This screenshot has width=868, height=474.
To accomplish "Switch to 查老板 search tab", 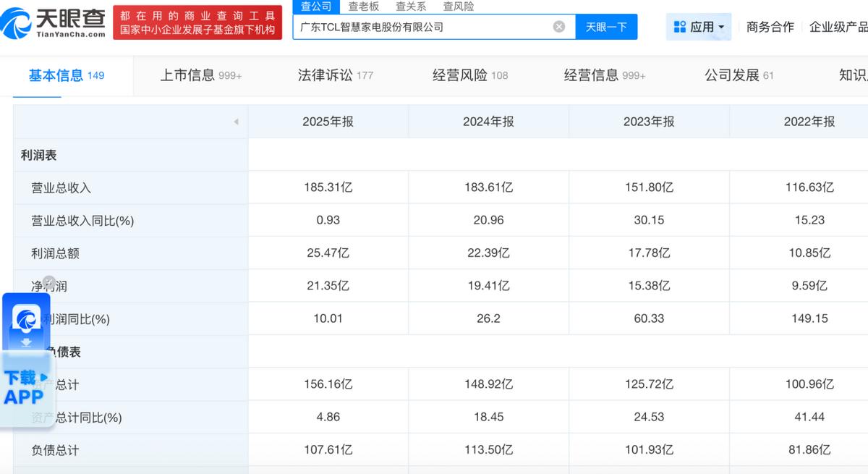I will point(363,7).
